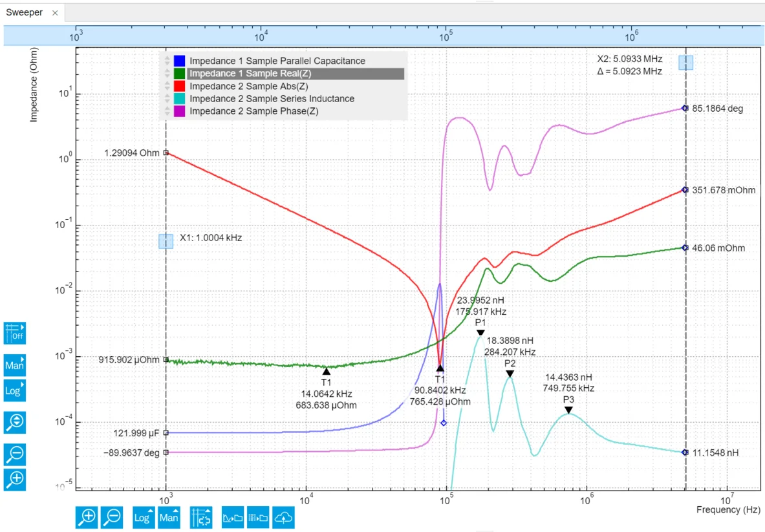Click the vertical zoom-out icon on left sidebar

tap(14, 454)
